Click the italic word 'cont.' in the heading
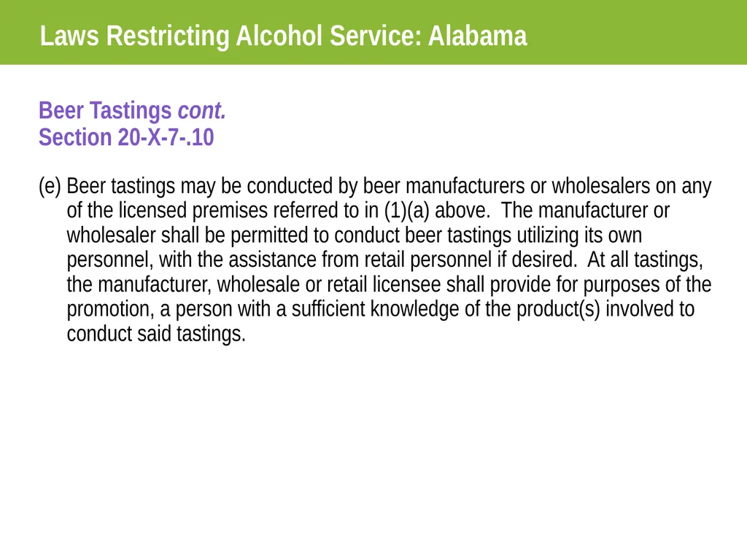747x560 pixels. 201,111
